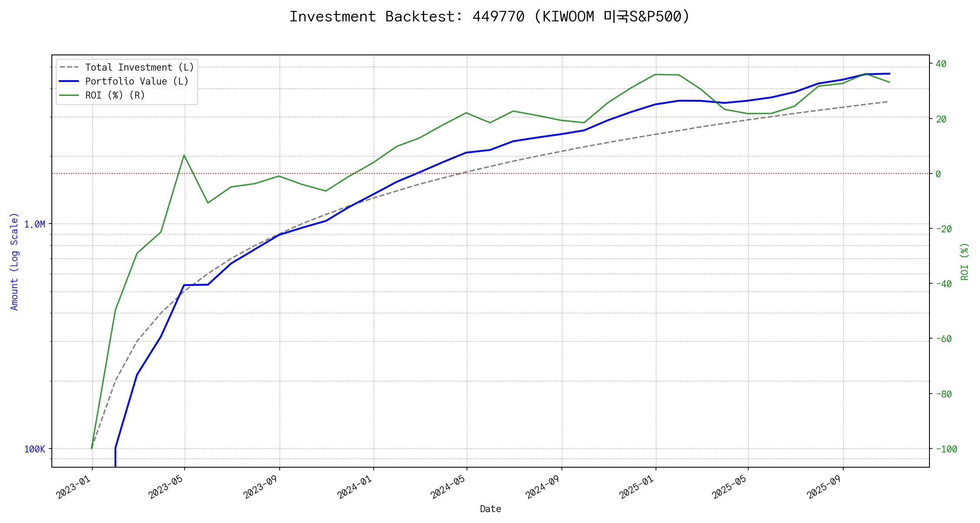Click the Portfolio Value legend entry
The height and width of the screenshot is (523, 980).
137,82
